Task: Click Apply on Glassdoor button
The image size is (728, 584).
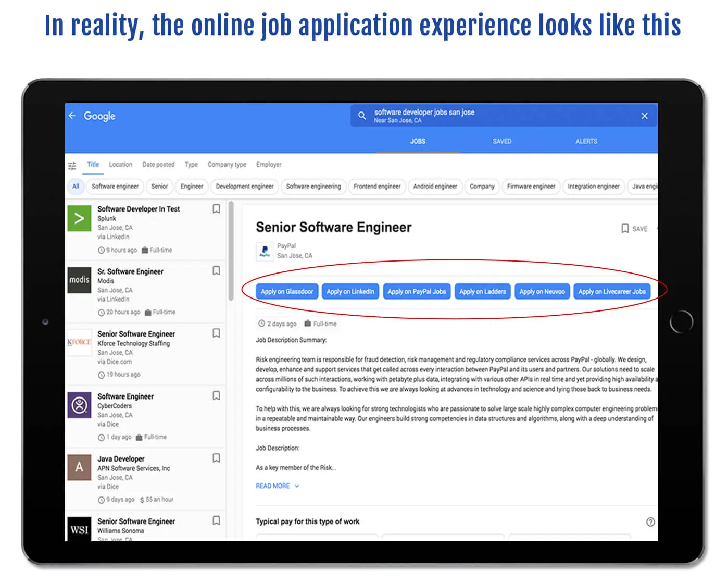Action: click(x=287, y=292)
